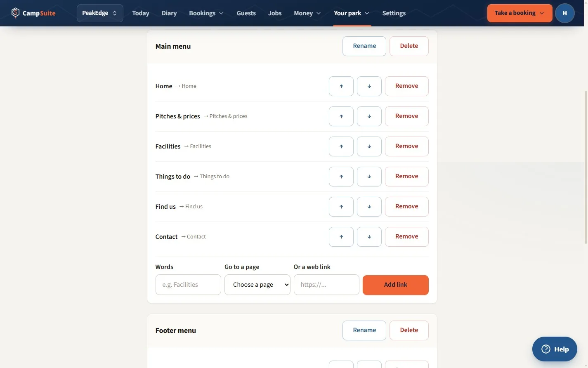Viewport: 588px width, 368px height.
Task: Delete the Footer menu
Action: (x=409, y=330)
